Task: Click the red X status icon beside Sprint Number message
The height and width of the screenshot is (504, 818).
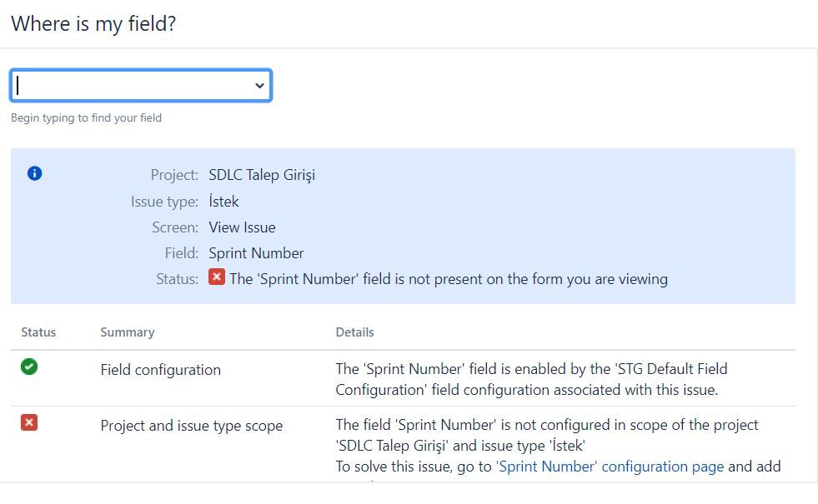Action: (217, 277)
